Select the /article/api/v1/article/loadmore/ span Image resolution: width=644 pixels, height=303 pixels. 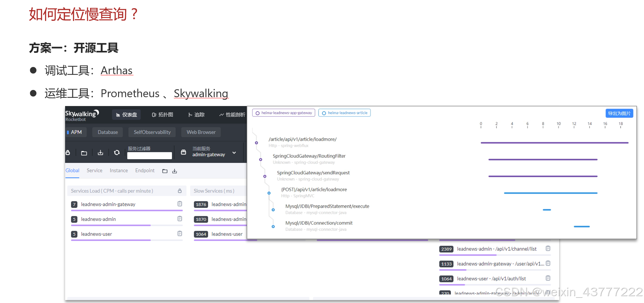click(x=302, y=139)
